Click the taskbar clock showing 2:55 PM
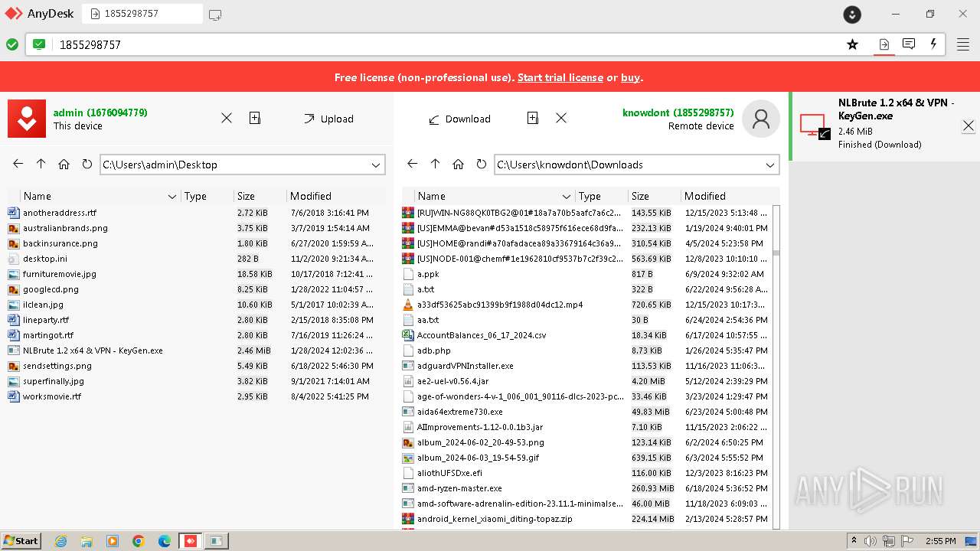Viewport: 980px width, 551px height. point(940,541)
